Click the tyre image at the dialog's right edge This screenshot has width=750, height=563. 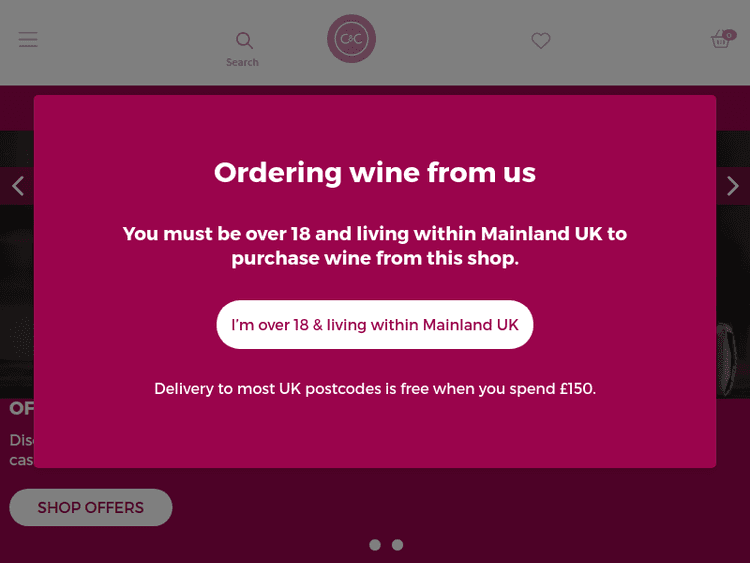coord(731,360)
